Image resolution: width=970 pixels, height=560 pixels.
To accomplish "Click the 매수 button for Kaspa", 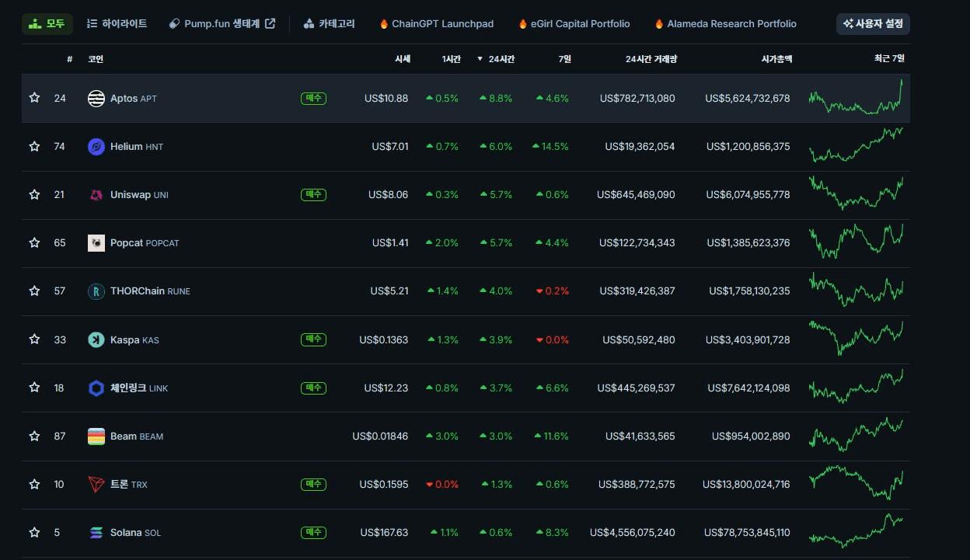I will [x=313, y=339].
